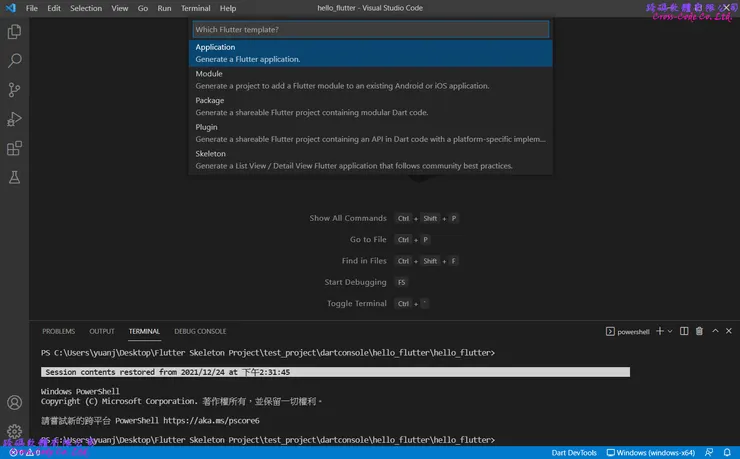This screenshot has height=459, width=740.
Task: Add a new terminal with plus icon
Action: coord(660,331)
